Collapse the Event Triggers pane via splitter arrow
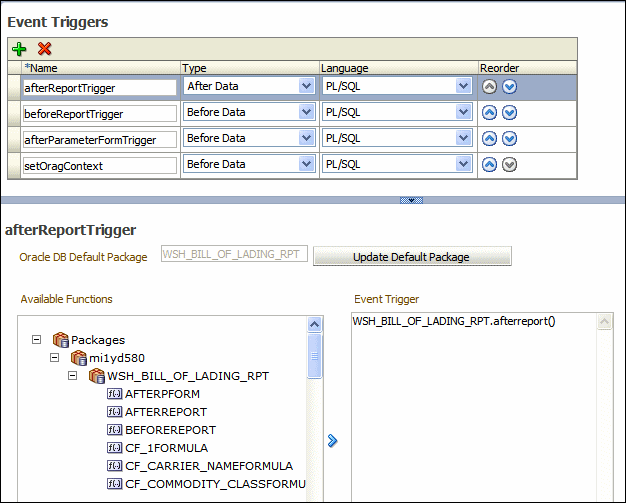The height and width of the screenshot is (503, 626). click(x=411, y=200)
